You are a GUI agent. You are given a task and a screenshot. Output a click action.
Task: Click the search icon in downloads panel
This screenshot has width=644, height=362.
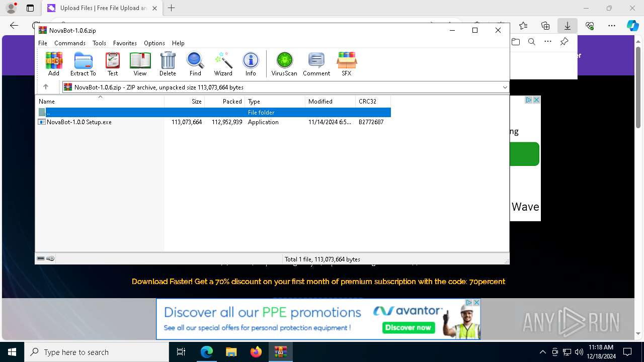(x=532, y=42)
